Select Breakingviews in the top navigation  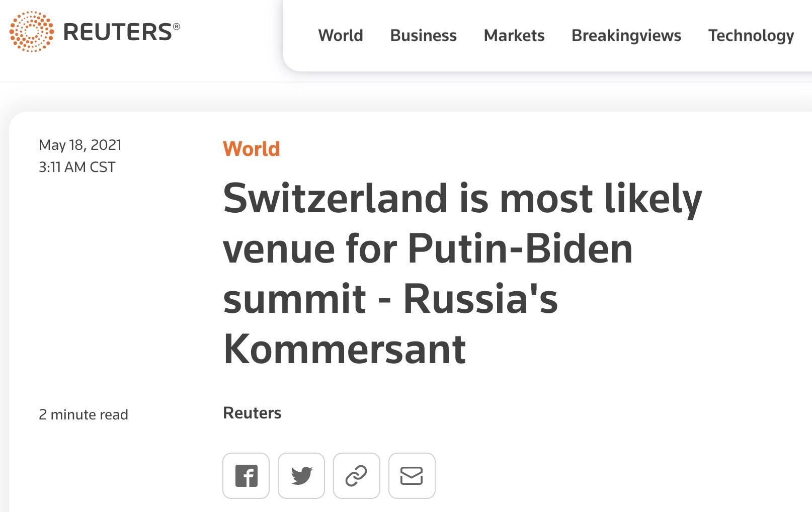coord(626,35)
